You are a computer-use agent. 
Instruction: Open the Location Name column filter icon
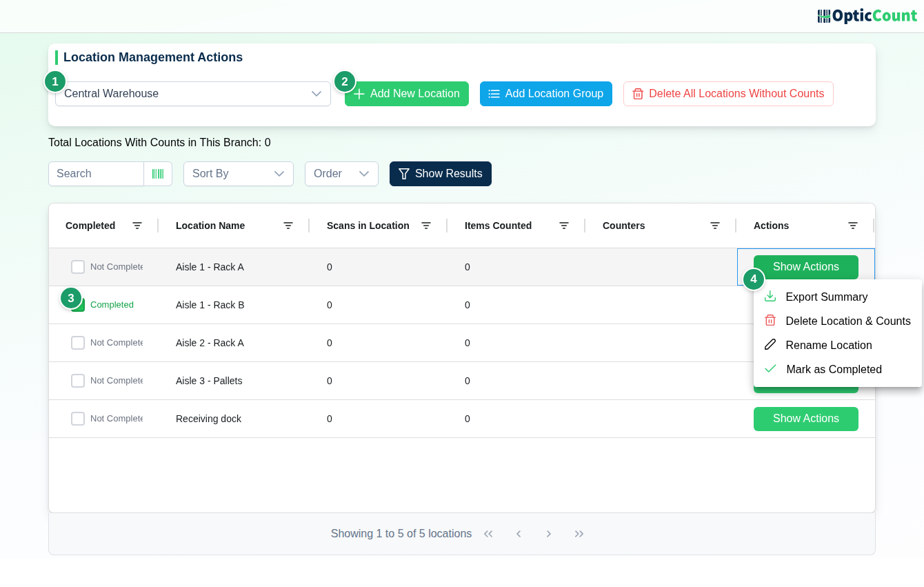tap(288, 226)
